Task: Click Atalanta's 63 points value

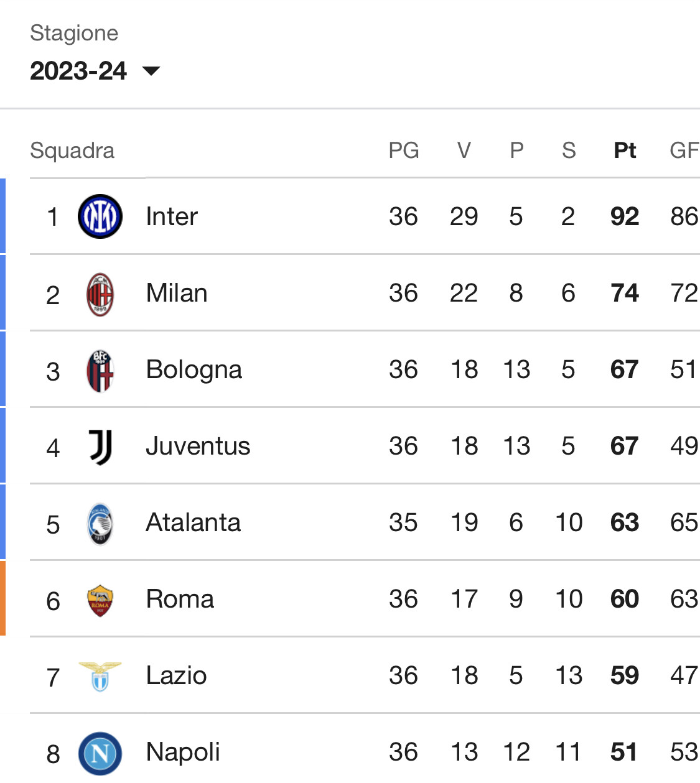Action: tap(625, 522)
